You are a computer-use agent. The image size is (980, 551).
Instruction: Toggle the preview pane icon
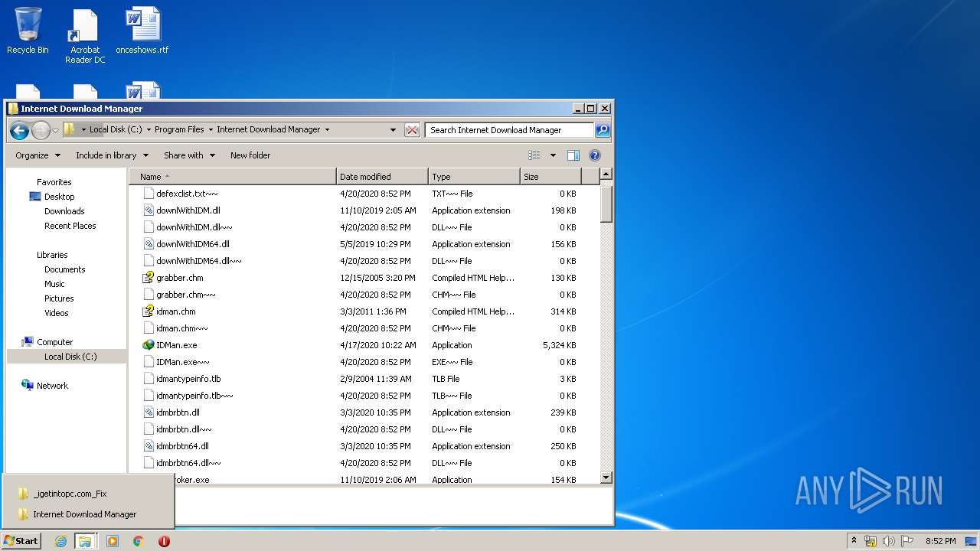(x=573, y=155)
